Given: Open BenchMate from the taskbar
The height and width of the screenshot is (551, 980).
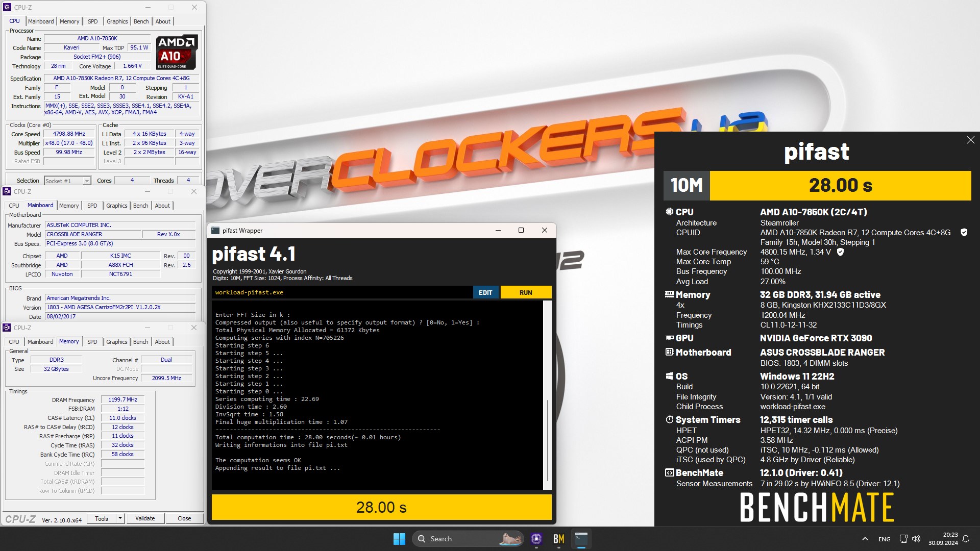Looking at the screenshot, I should click(558, 539).
